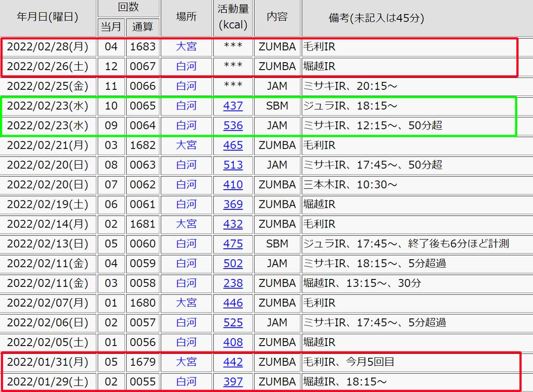The width and height of the screenshot is (533, 392).
Task: Click 大宮 in the 2022/02/28 row
Action: pos(186,46)
